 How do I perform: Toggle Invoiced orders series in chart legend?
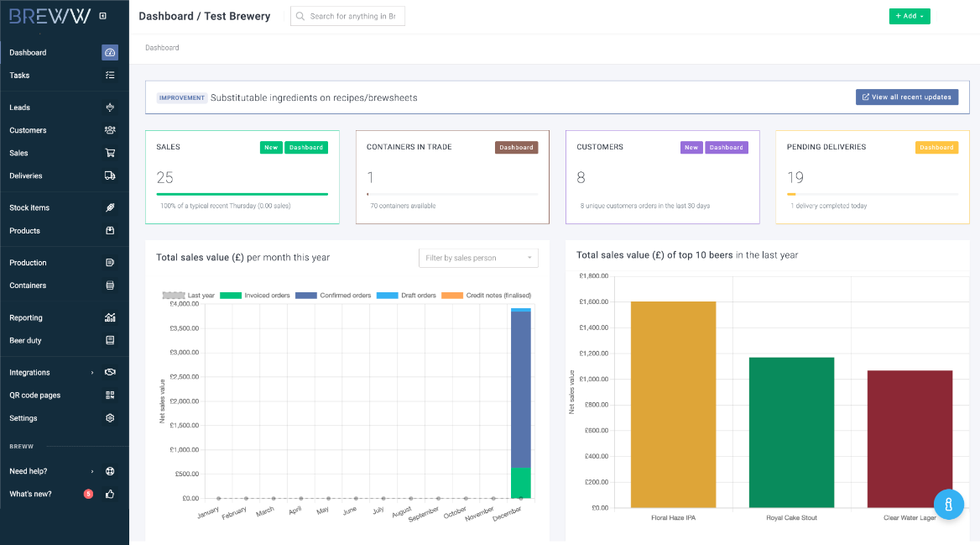tap(231, 296)
